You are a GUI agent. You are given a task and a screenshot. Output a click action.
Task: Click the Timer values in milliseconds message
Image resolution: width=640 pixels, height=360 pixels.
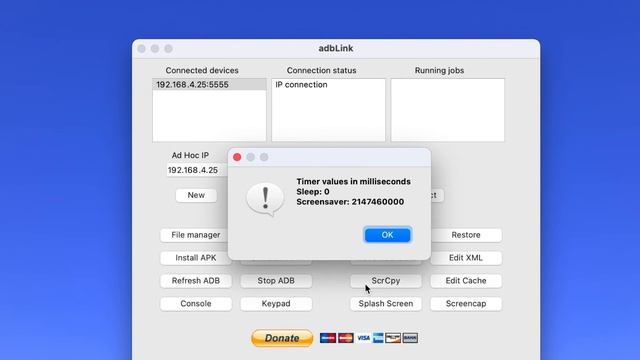pyautogui.click(x=353, y=182)
